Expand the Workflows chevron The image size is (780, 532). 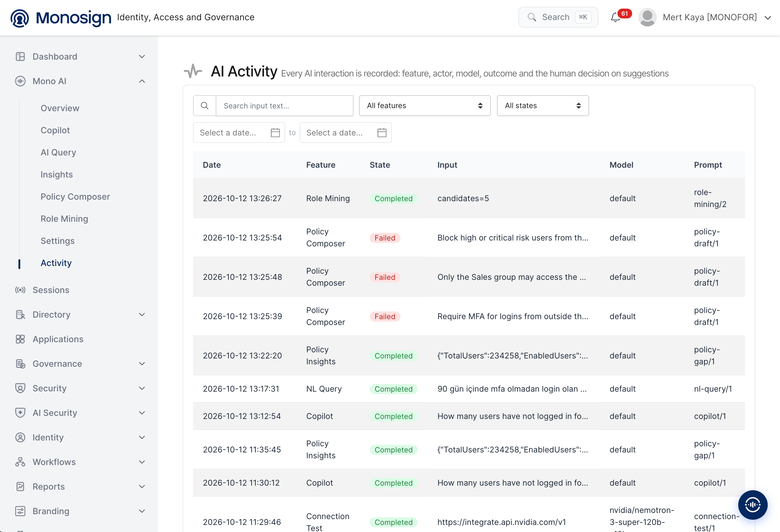coord(142,462)
